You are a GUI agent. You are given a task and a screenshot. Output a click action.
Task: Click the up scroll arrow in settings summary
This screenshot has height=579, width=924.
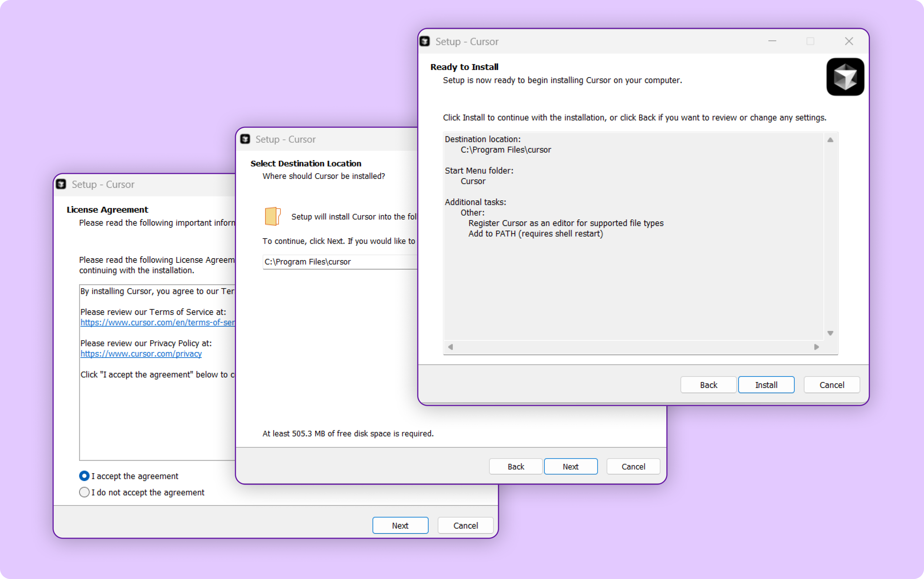click(831, 139)
